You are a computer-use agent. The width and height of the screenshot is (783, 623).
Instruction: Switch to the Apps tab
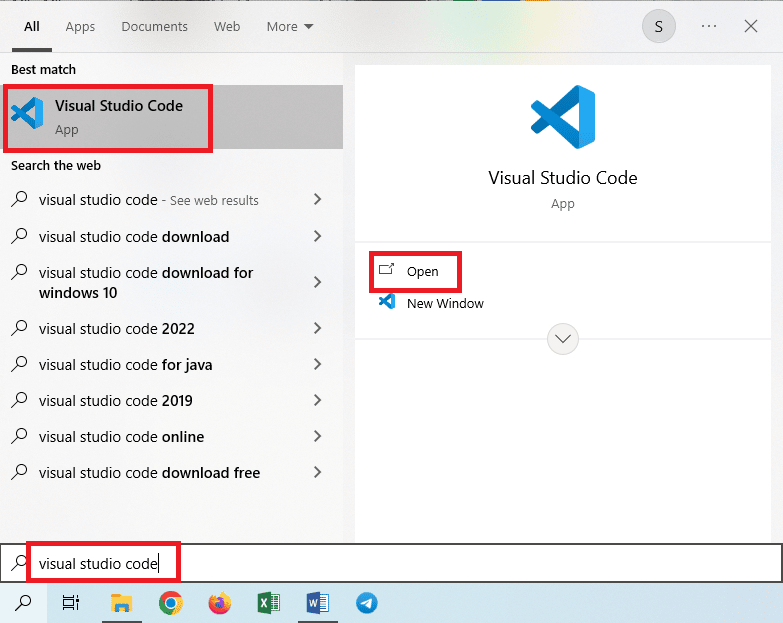coord(80,26)
